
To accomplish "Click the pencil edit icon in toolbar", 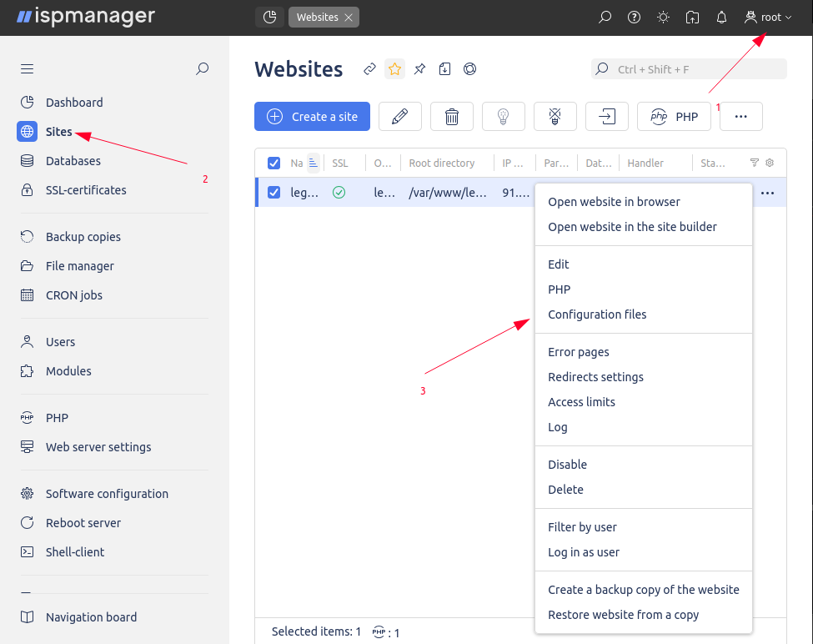I will click(x=400, y=117).
